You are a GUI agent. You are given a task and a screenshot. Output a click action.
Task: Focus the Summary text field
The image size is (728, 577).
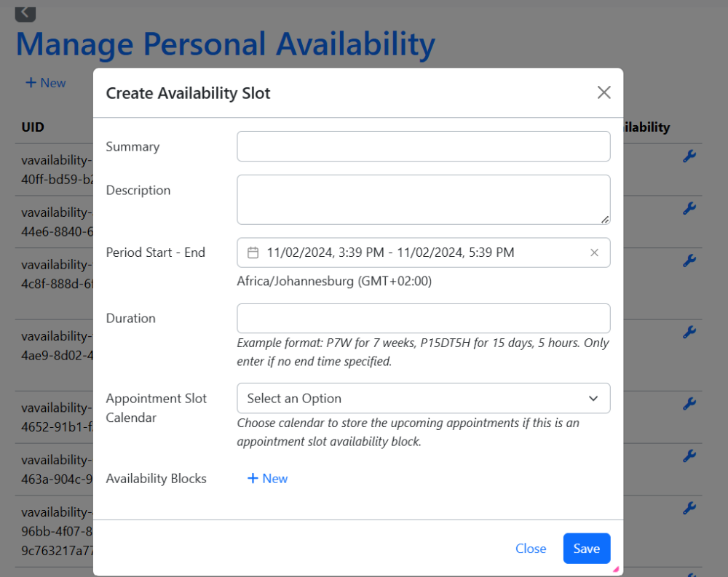[x=423, y=146]
